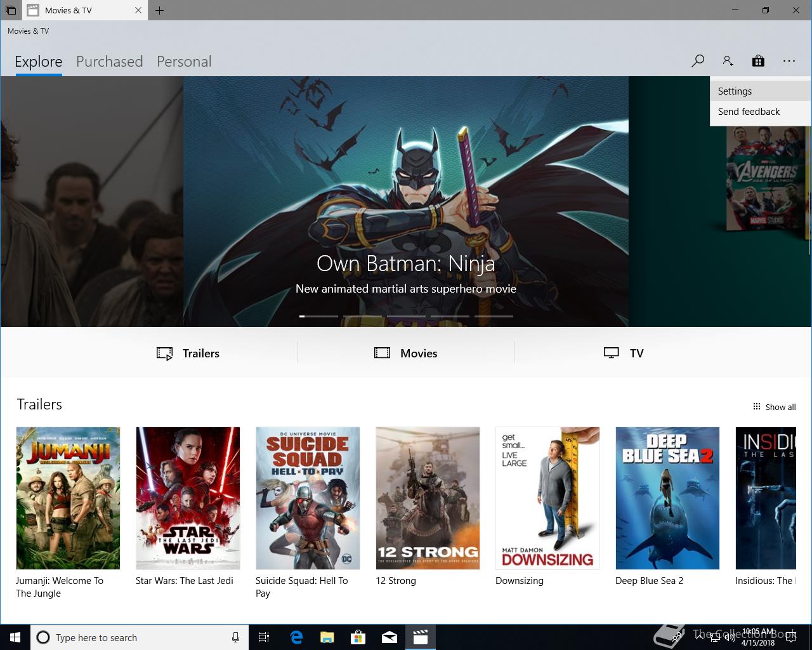812x650 pixels.
Task: Click the three-dot more options icon
Action: point(789,61)
